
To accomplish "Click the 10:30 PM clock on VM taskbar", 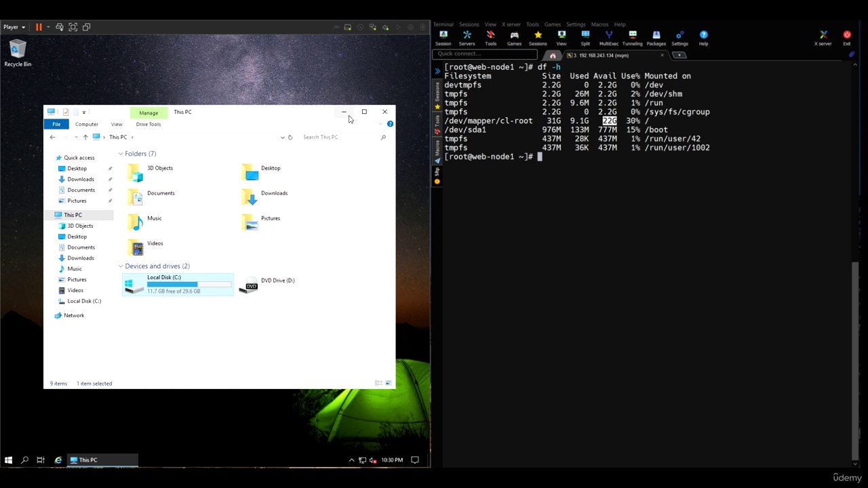I will point(392,460).
